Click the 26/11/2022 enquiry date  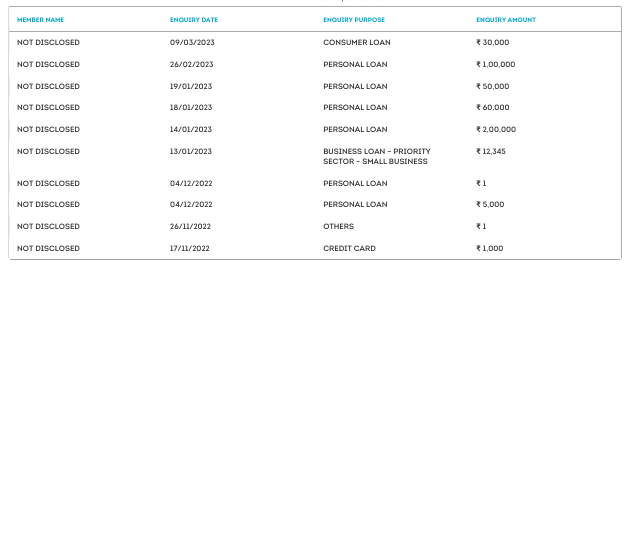[x=190, y=227]
